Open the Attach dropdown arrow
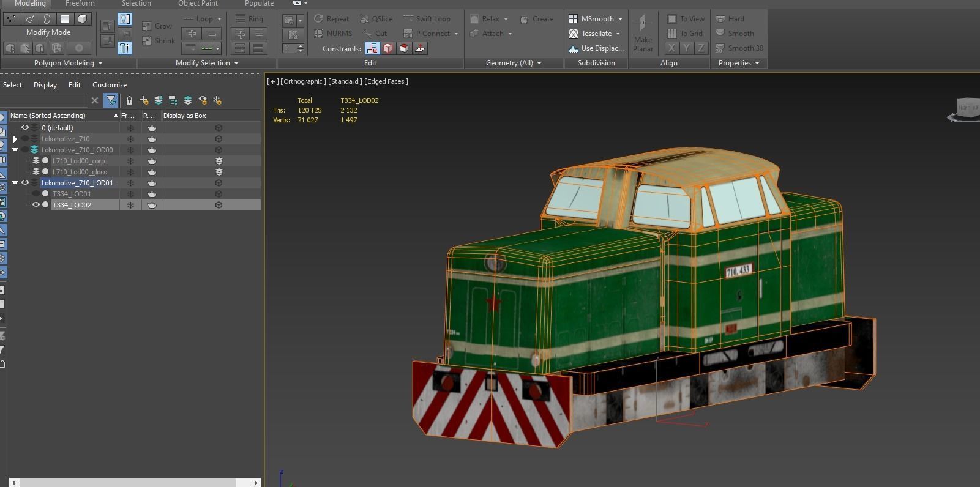Viewport: 980px width, 487px height. tap(510, 34)
